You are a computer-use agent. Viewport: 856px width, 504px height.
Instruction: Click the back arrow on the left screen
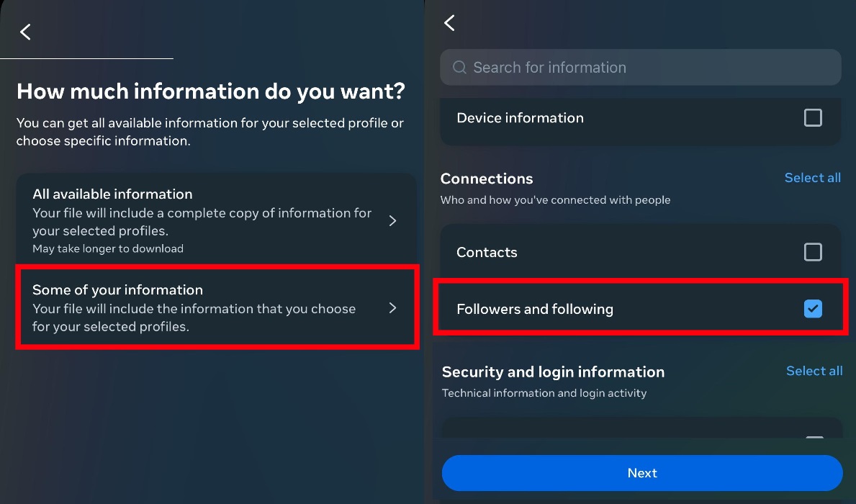pos(26,32)
